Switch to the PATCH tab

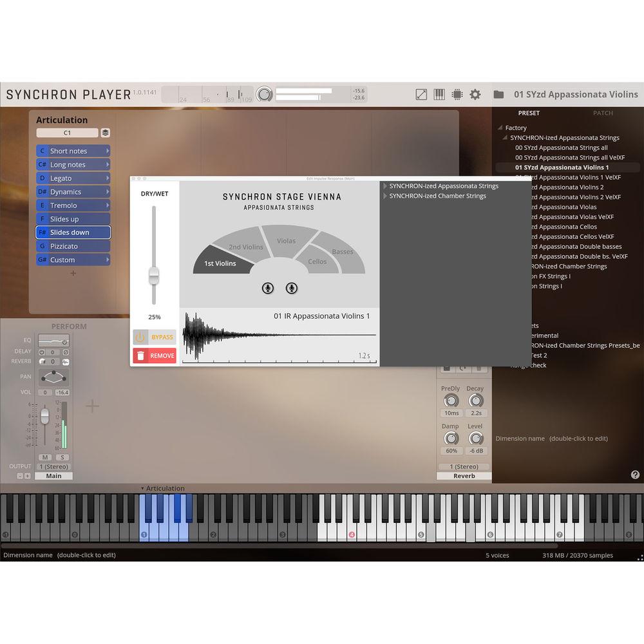603,113
